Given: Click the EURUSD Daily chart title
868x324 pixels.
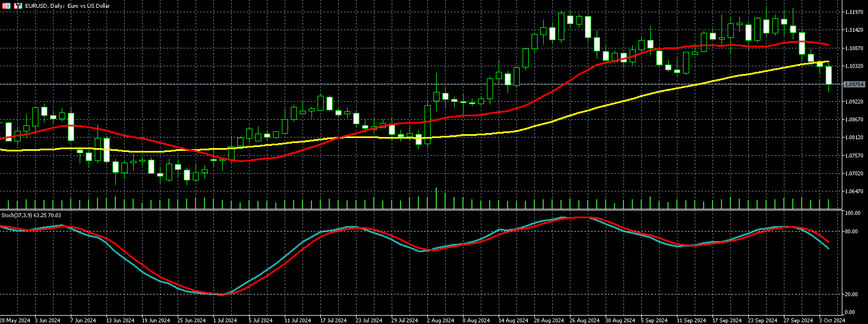Looking at the screenshot, I should pos(62,6).
